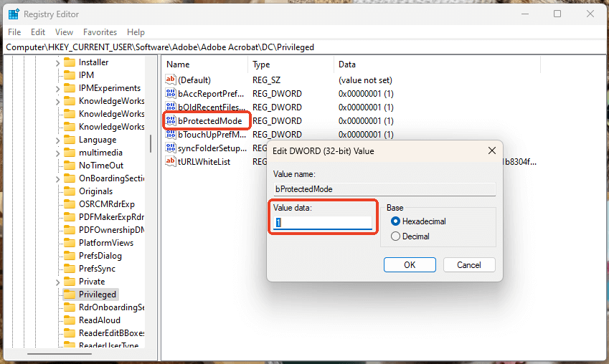Open the Favorites menu

click(100, 32)
